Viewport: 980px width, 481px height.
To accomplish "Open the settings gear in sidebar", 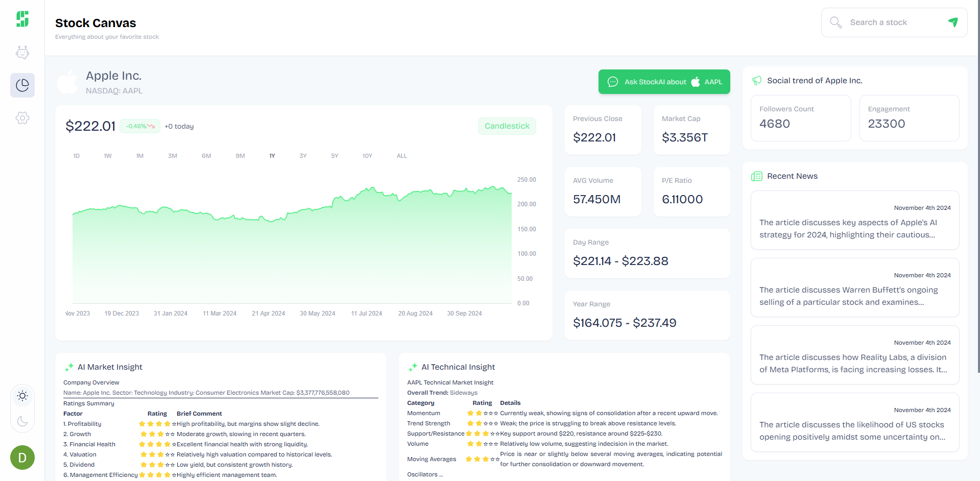I will pos(22,118).
